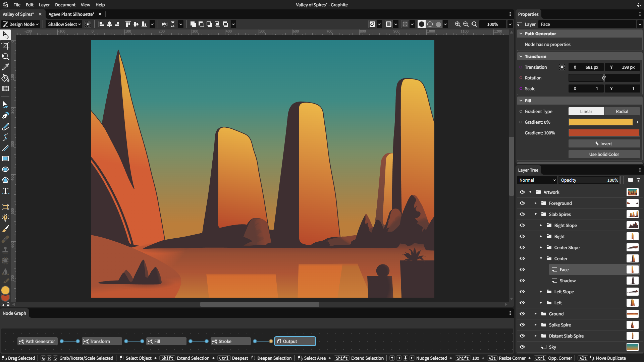
Task: Select the Shape tool in toolbar
Action: click(x=6, y=180)
